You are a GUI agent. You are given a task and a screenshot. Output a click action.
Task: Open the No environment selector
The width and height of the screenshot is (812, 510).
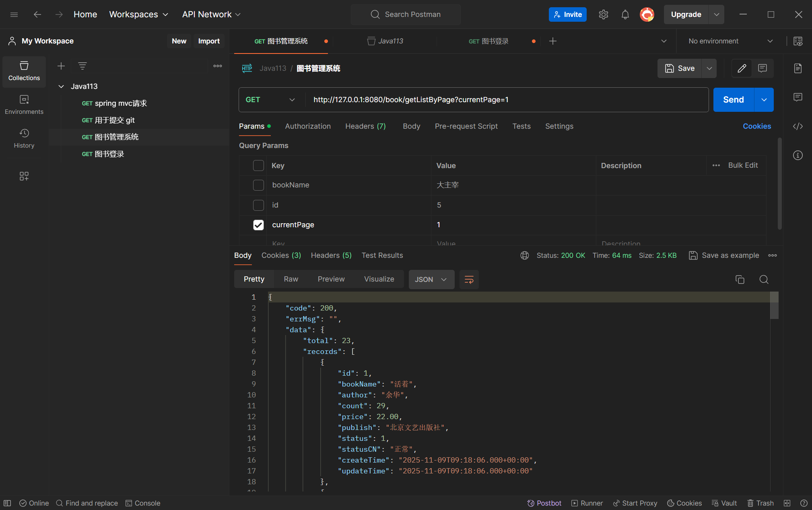731,41
